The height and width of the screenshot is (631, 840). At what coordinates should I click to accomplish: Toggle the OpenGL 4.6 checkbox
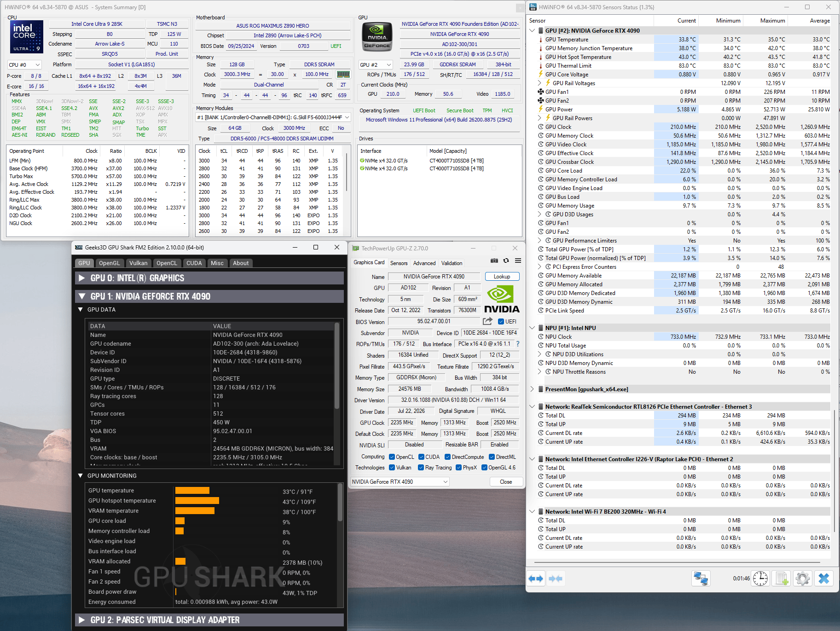point(484,468)
